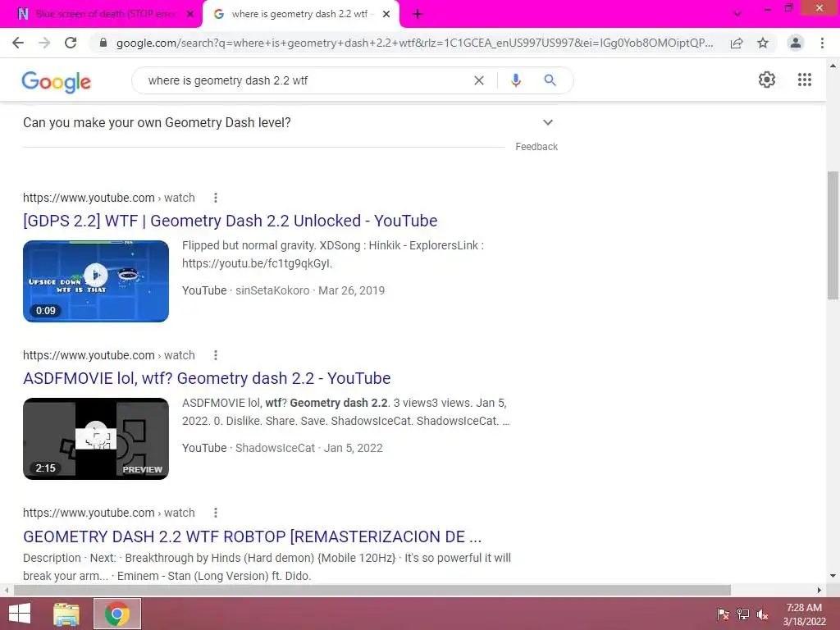Play the 0:09 upside down video thumbnail
840x630 pixels.
point(96,281)
